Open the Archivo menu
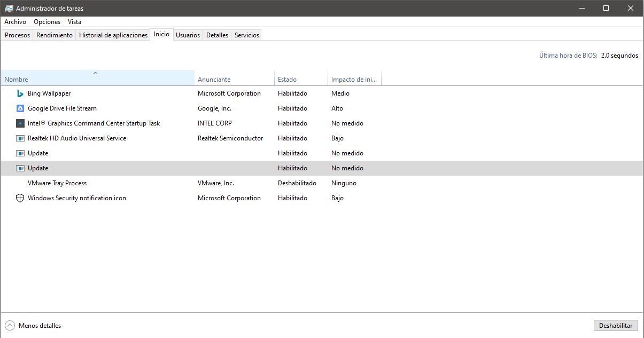The width and height of the screenshot is (644, 338). pyautogui.click(x=15, y=22)
